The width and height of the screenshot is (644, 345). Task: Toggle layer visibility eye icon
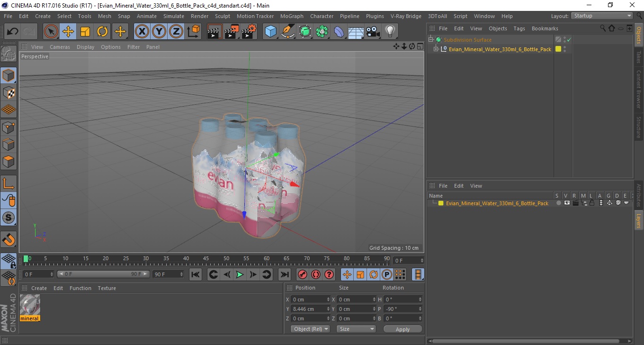pos(567,203)
